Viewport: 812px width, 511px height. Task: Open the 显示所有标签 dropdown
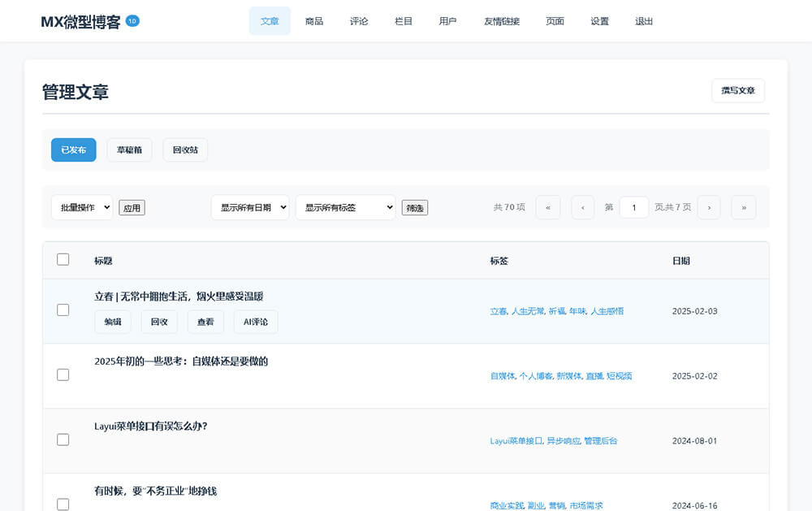coord(345,207)
